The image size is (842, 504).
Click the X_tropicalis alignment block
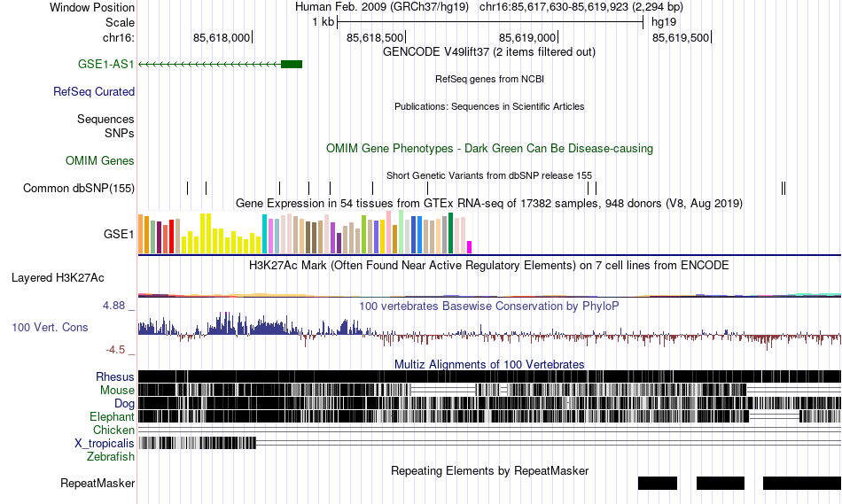coord(197,443)
